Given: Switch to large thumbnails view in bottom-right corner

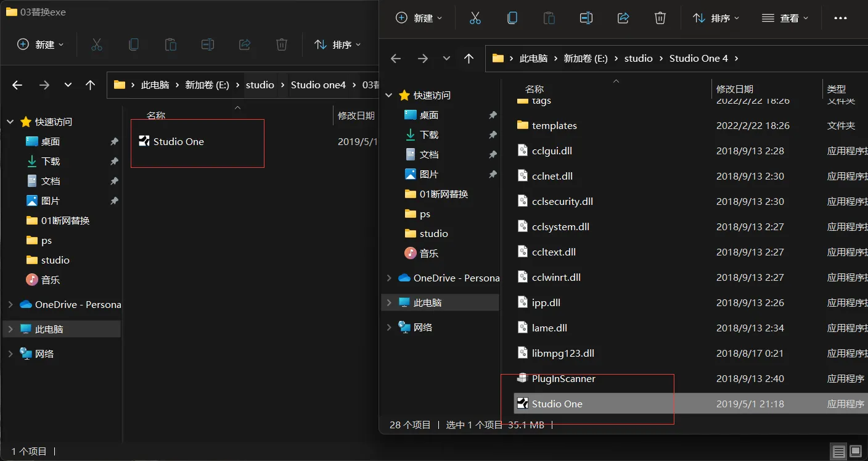Looking at the screenshot, I should [855, 451].
